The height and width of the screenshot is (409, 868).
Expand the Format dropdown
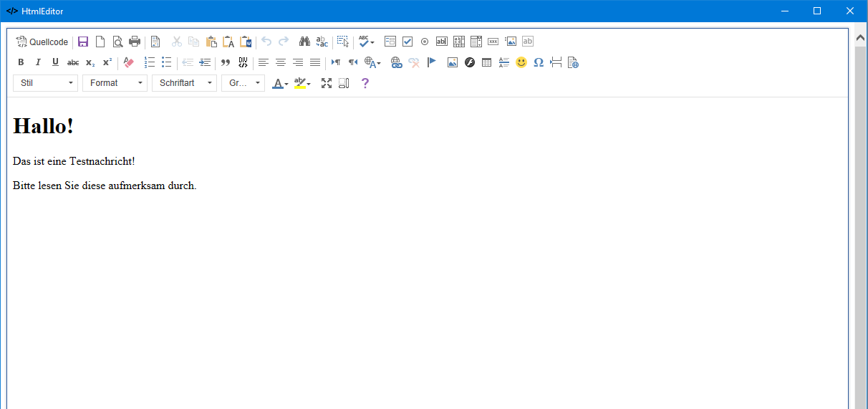pos(115,83)
